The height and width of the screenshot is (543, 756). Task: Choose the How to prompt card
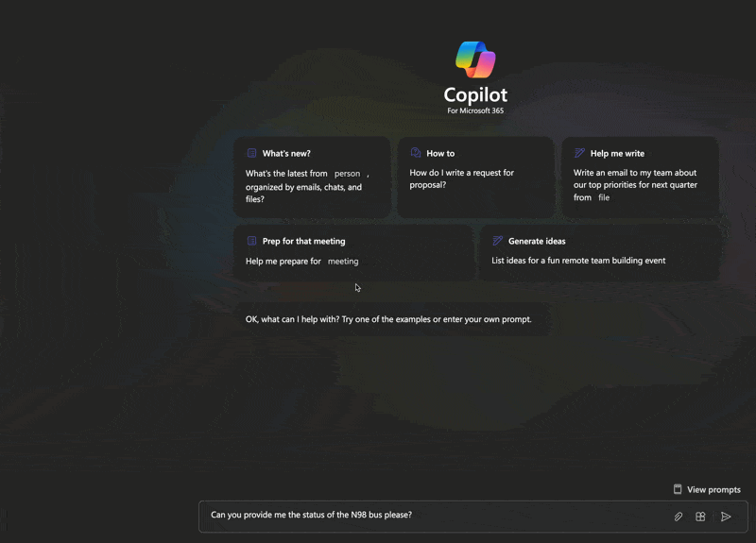[x=476, y=177]
